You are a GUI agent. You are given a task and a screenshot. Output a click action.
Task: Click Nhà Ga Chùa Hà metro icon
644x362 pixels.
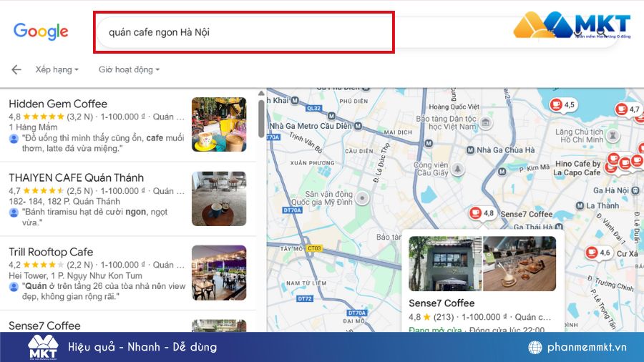pos(469,150)
